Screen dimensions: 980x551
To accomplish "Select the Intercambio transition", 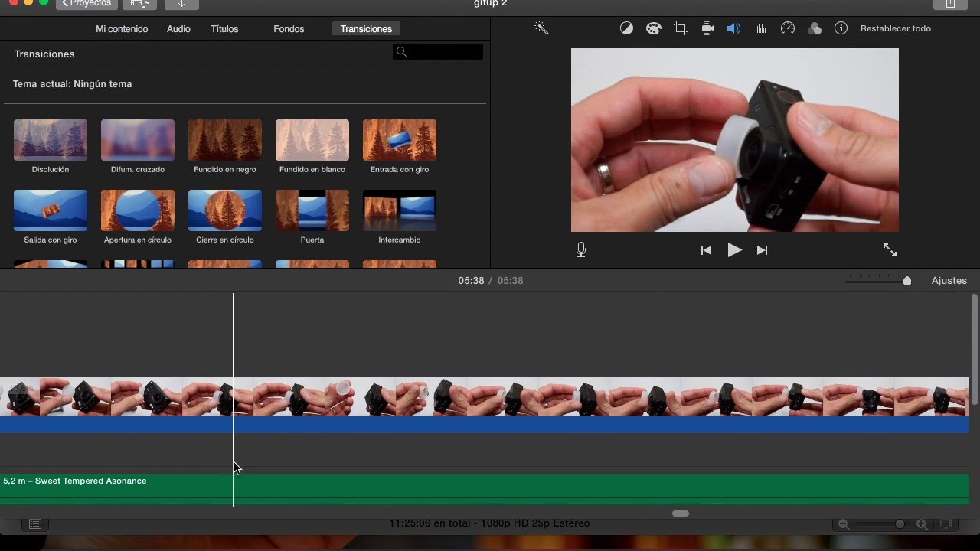I will 400,210.
